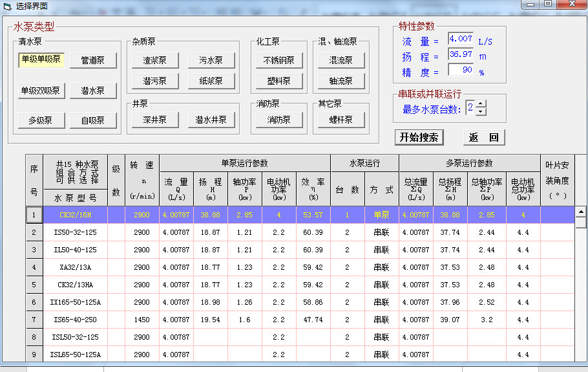Start the search with 开始搜索
Viewport: 588px width, 372px height.
(x=419, y=137)
